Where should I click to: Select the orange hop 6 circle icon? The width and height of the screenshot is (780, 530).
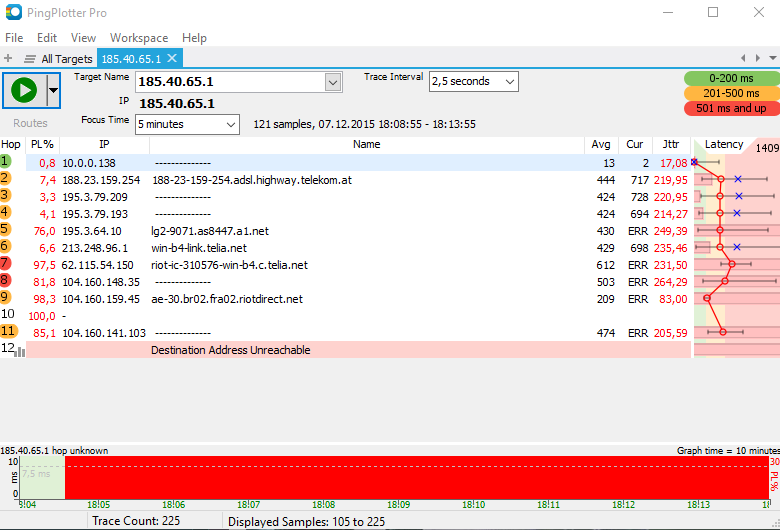coord(5,246)
